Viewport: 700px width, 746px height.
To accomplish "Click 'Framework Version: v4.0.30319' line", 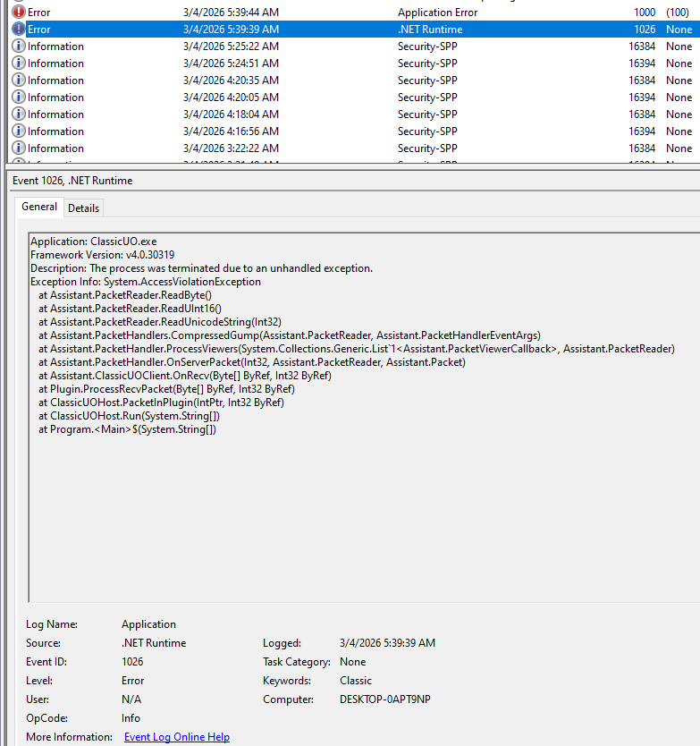I will point(102,255).
